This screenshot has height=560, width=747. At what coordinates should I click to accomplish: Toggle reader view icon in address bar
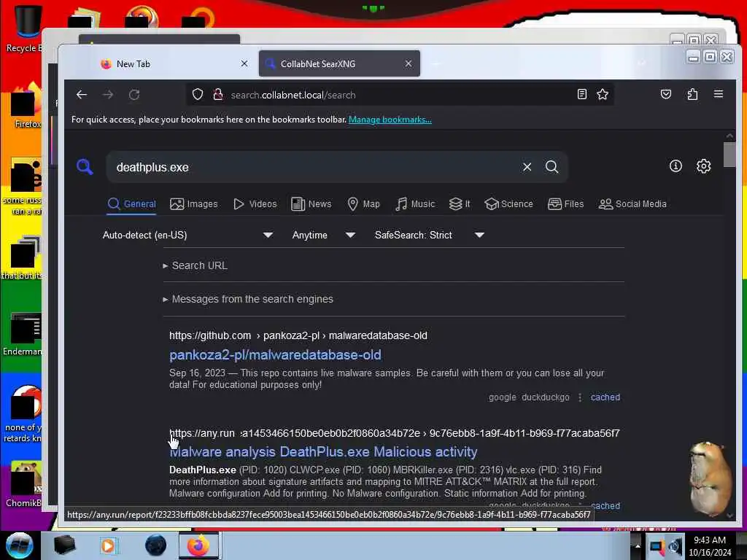[x=581, y=94]
